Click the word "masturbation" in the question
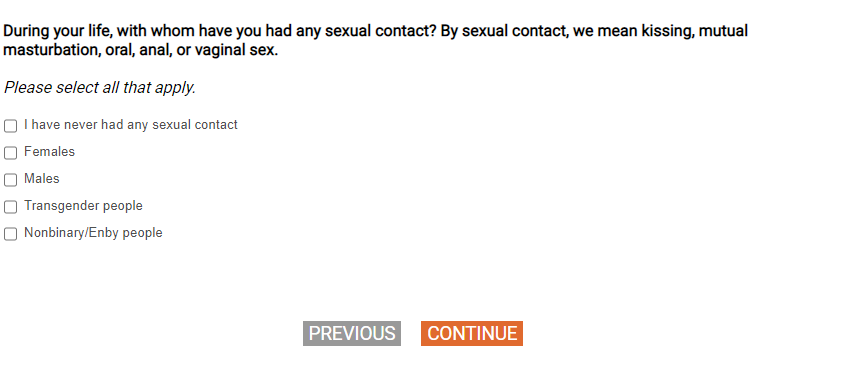Screen dimensions: 851x378 (x=49, y=51)
